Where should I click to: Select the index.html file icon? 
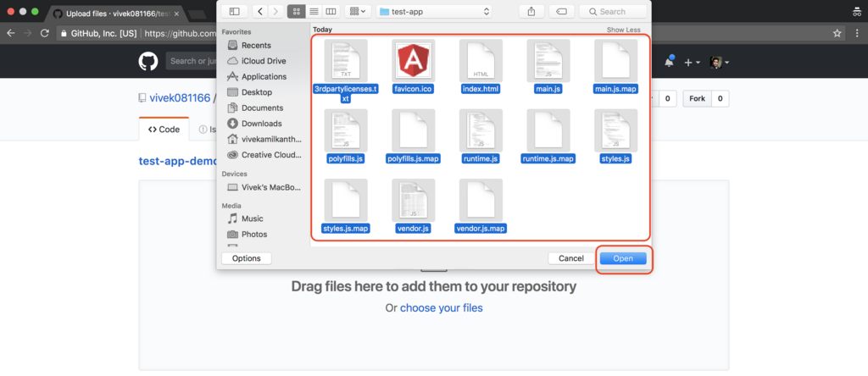(x=481, y=60)
